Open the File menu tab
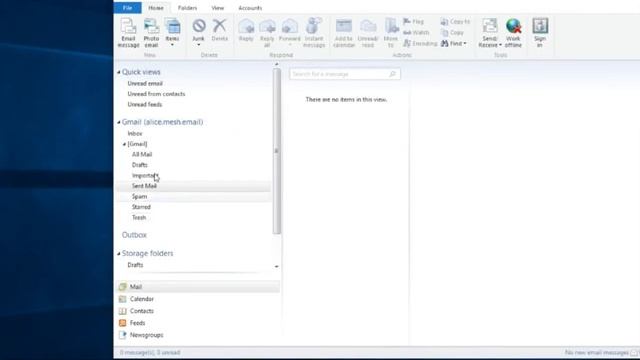640x360 pixels. (127, 8)
